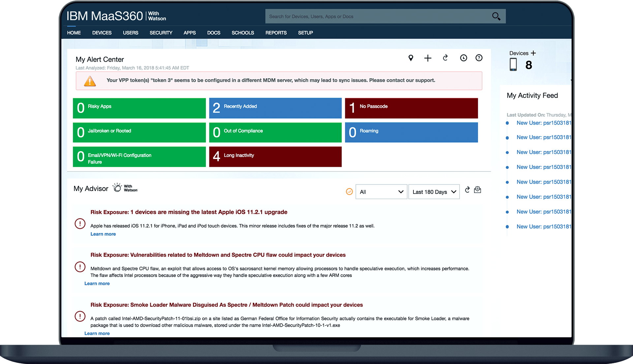This screenshot has width=633, height=364.
Task: Click Learn more under iOS 11.2.1 upgrade
Action: click(x=103, y=234)
